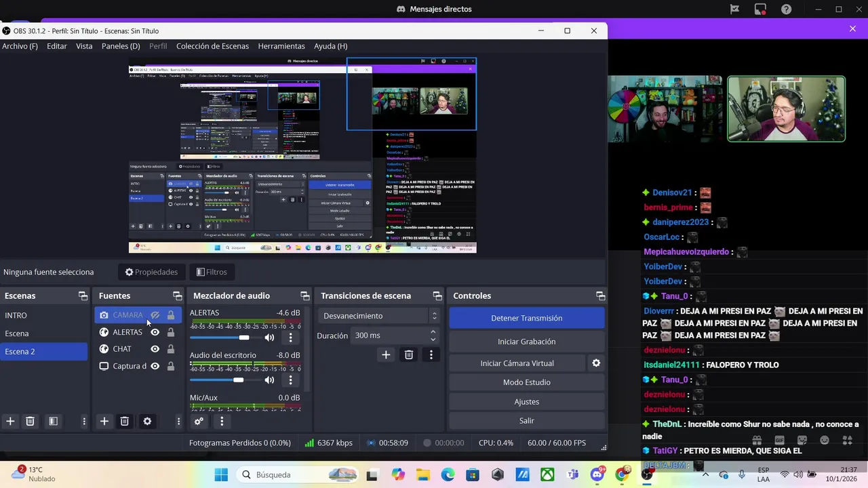Viewport: 868px width, 488px height.
Task: Hide the Captura d source
Action: [155, 366]
